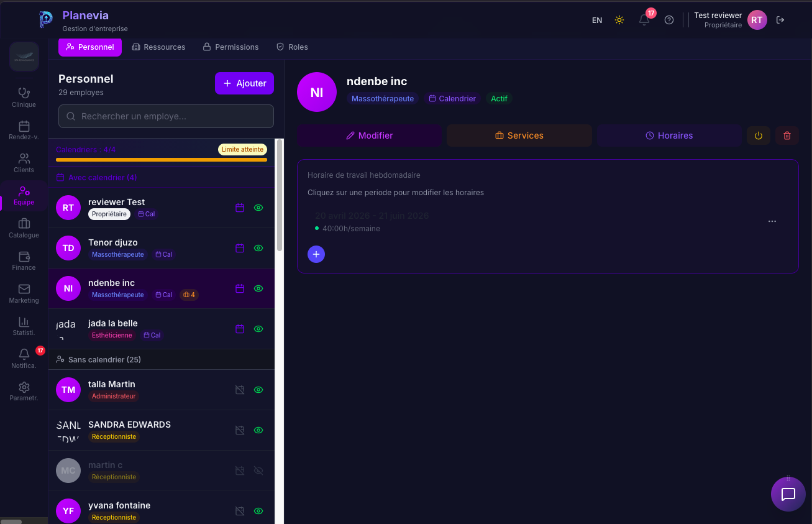Show hidden employee martin c
The image size is (812, 524).
coord(258,471)
